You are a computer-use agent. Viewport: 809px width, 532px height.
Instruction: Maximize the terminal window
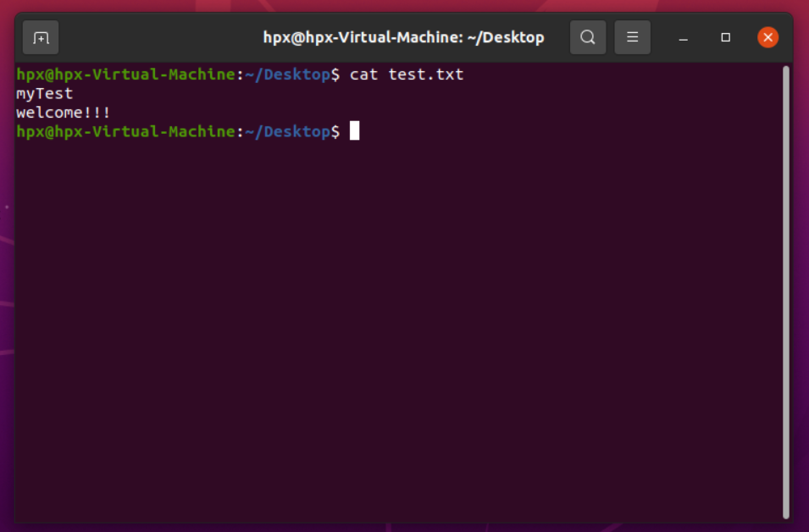click(x=725, y=37)
